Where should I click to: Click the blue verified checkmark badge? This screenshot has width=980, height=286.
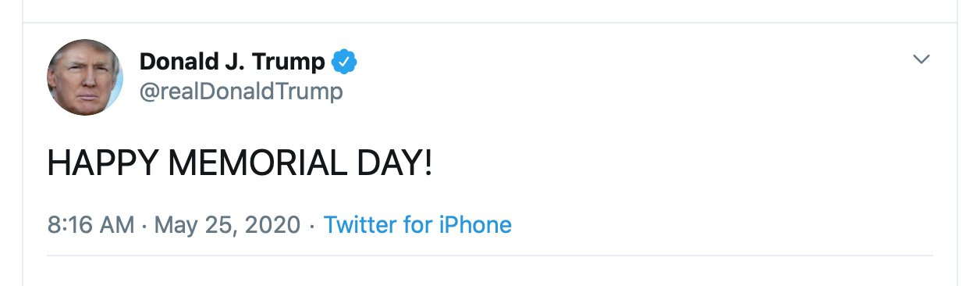pyautogui.click(x=344, y=61)
